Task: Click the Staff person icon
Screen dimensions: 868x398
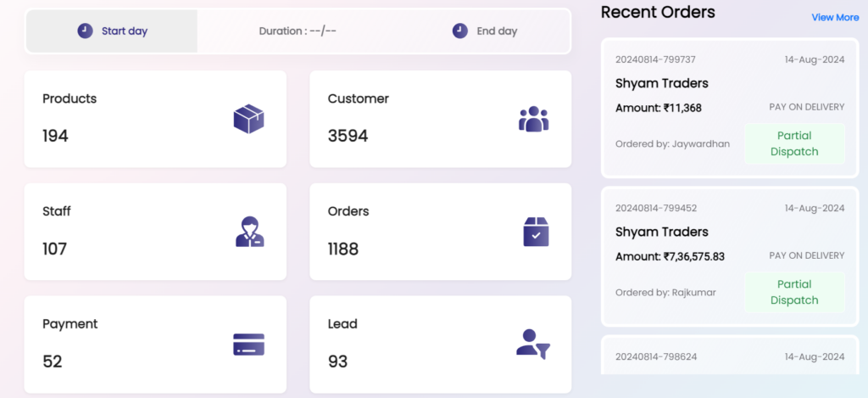Action: [250, 231]
